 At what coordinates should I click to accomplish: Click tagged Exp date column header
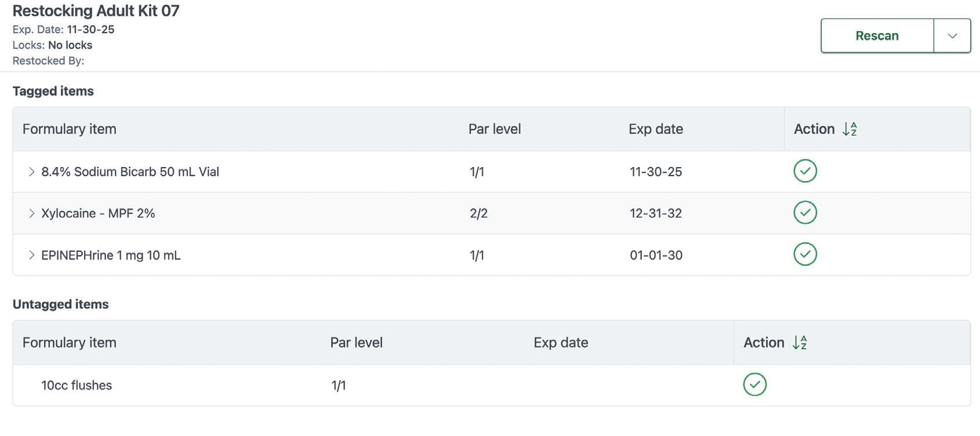(x=655, y=129)
